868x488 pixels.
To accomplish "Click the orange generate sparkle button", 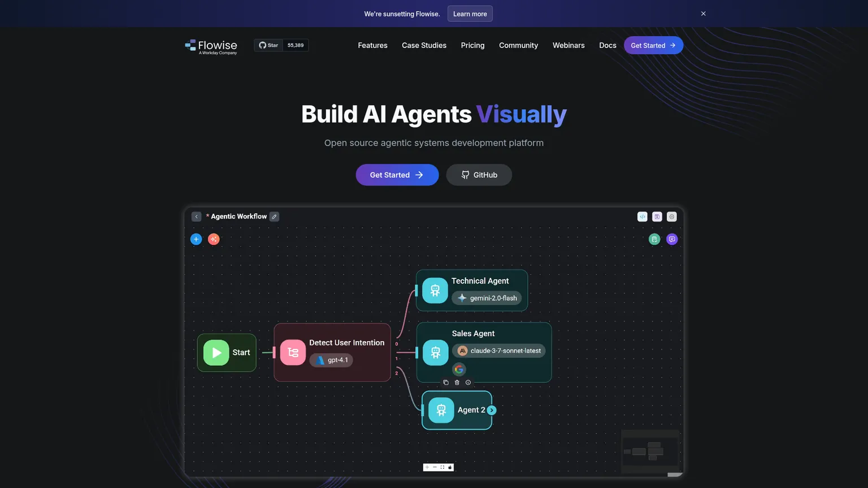I will 214,239.
